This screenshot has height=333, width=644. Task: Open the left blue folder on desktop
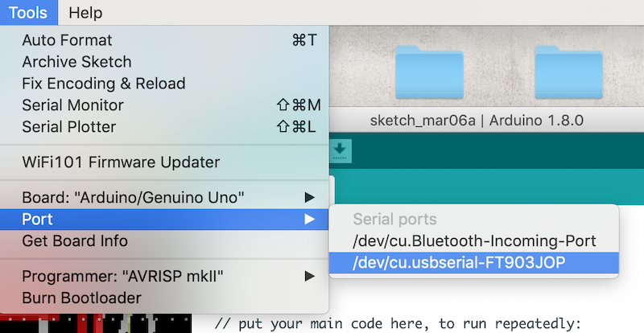click(429, 72)
